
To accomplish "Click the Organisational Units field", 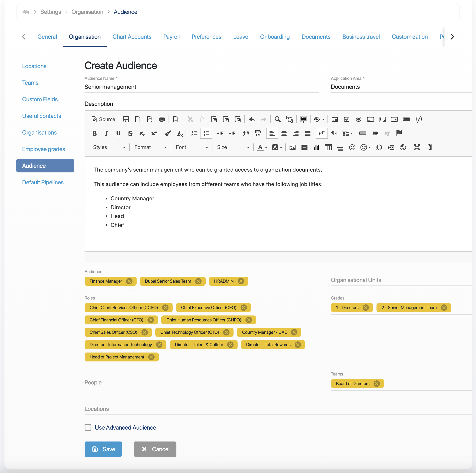I will coord(401,280).
